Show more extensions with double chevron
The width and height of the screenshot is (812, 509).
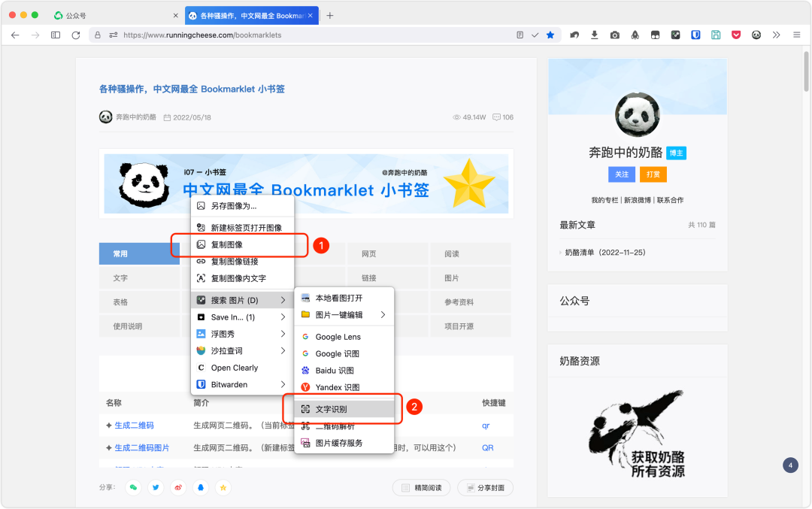pyautogui.click(x=776, y=35)
